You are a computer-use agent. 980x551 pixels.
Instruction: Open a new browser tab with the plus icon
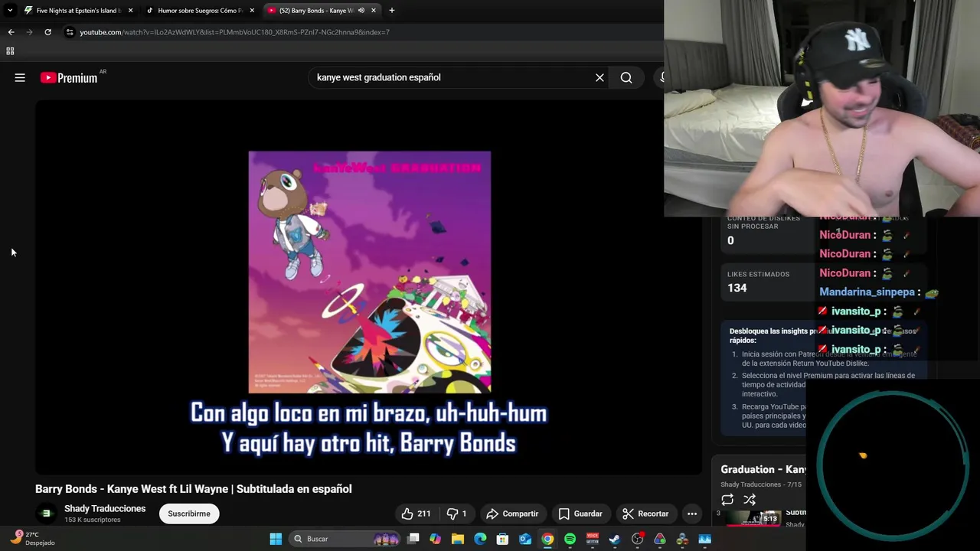391,11
